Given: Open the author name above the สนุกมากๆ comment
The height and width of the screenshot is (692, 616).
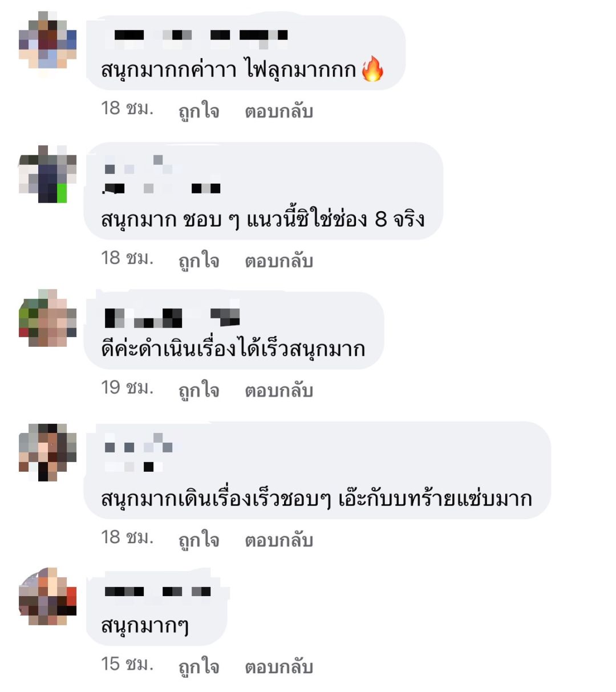Looking at the screenshot, I should tap(158, 592).
